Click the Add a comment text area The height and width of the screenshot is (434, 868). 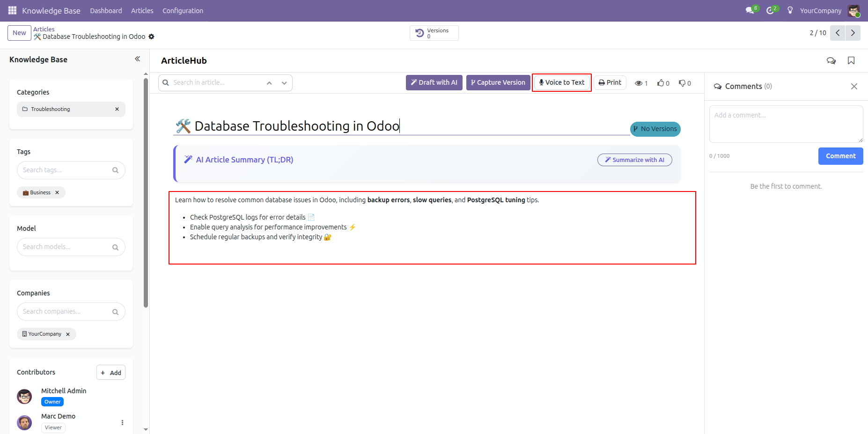click(x=786, y=124)
